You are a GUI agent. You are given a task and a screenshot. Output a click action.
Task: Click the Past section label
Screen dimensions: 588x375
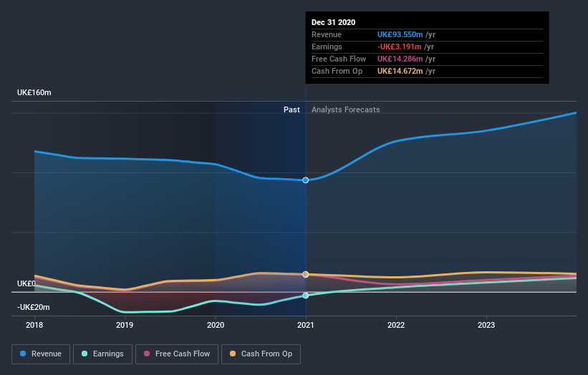[291, 109]
